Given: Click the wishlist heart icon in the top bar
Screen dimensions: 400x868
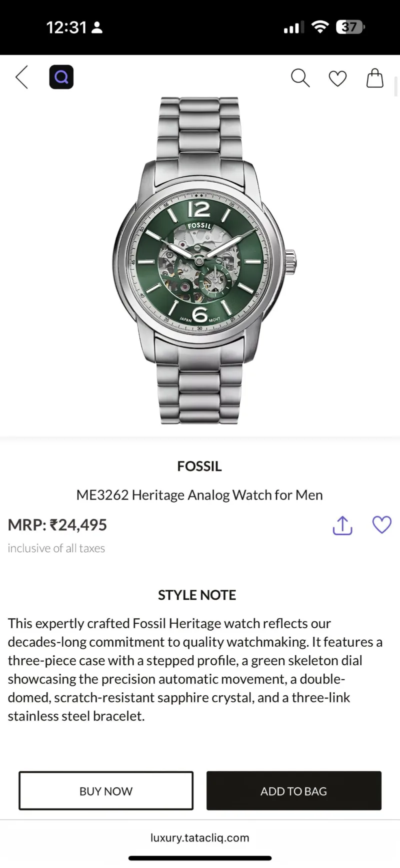Looking at the screenshot, I should point(337,78).
